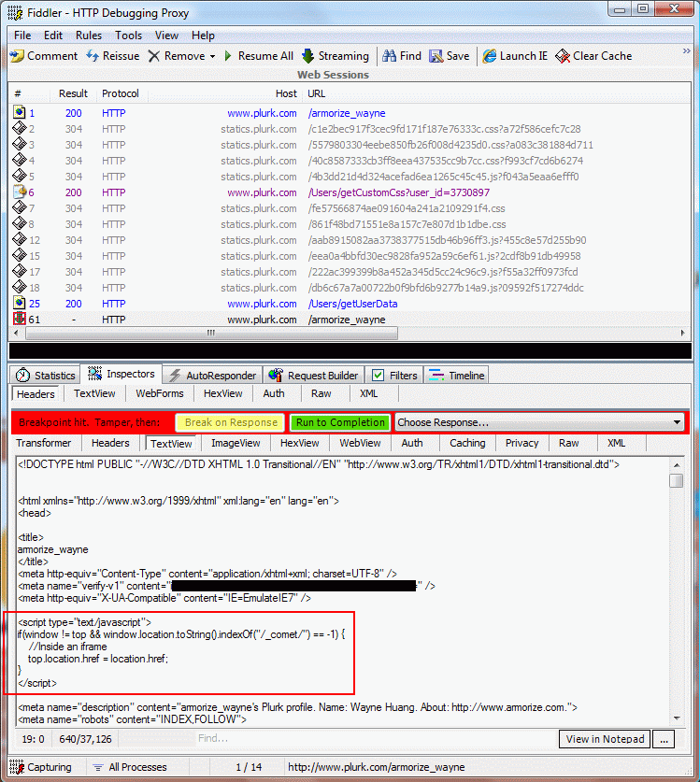Switch to request WebForms tab
The image size is (700, 782).
(160, 393)
